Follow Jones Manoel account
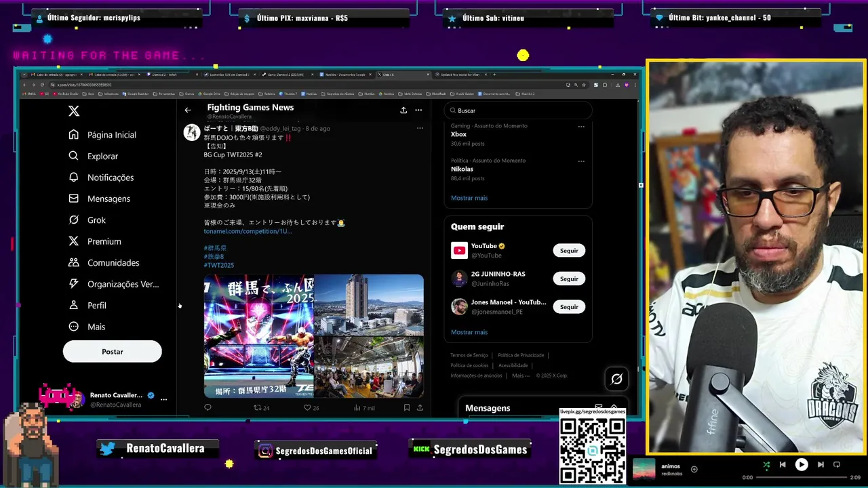 (x=569, y=307)
